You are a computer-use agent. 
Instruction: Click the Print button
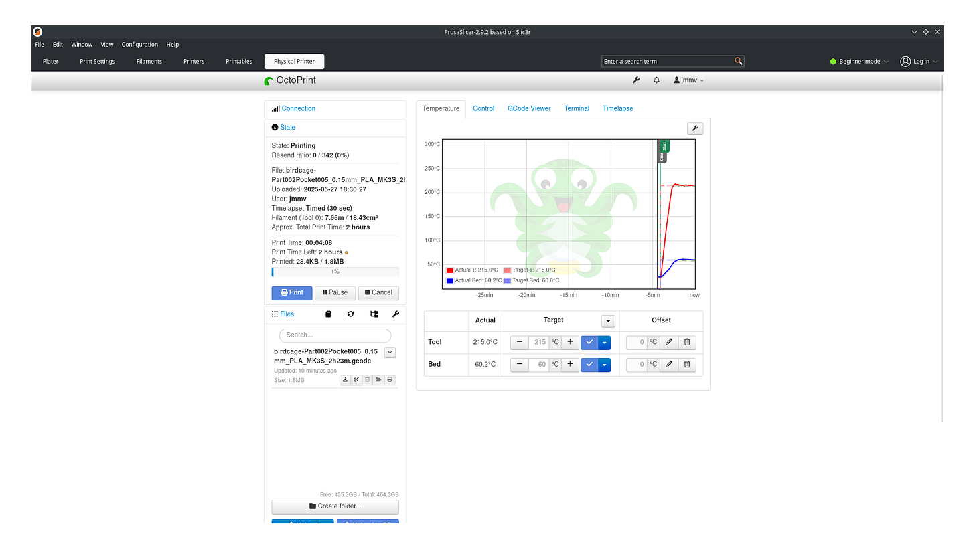click(292, 292)
